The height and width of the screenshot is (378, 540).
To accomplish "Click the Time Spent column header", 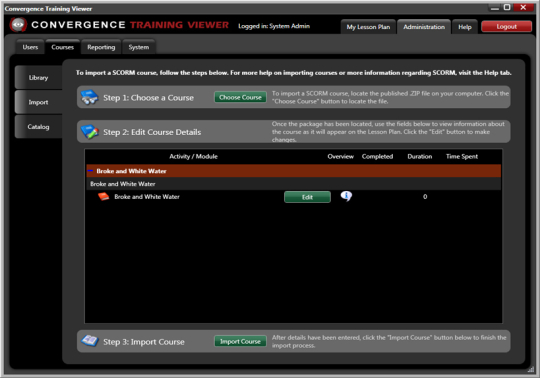I will click(x=462, y=156).
